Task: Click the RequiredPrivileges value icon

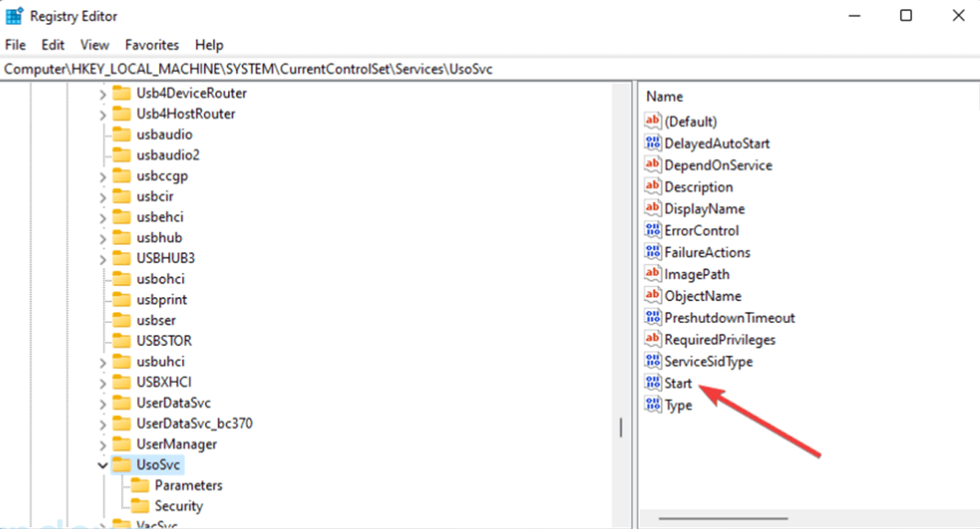Action: (x=653, y=339)
